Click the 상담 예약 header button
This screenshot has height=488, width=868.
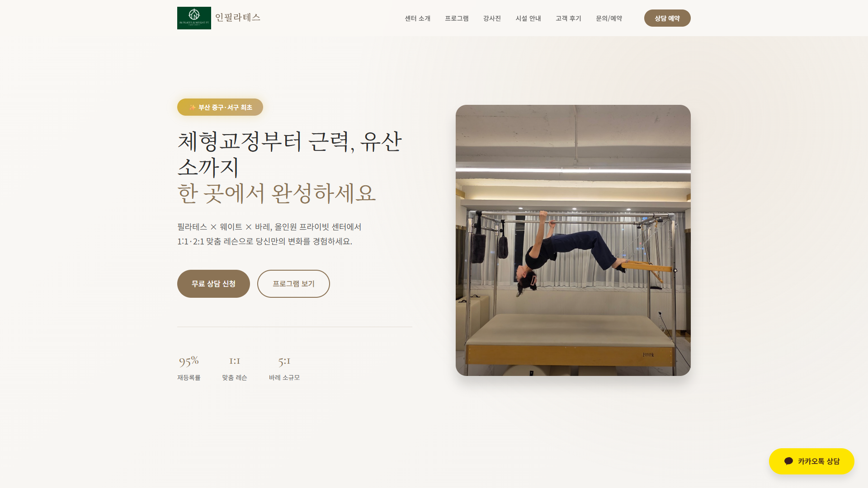click(x=667, y=18)
